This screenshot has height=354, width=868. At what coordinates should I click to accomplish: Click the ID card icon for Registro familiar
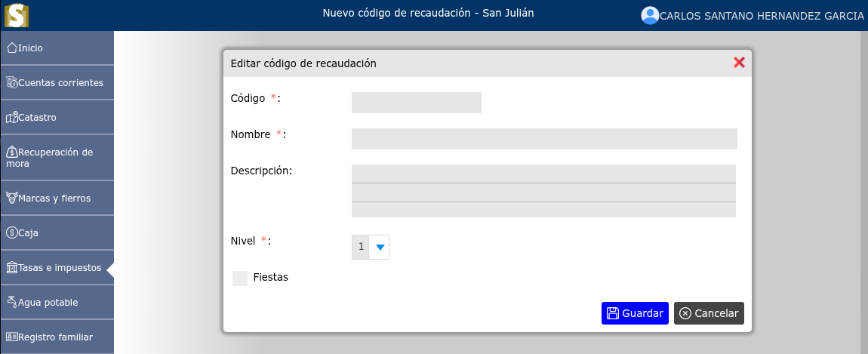click(x=11, y=337)
